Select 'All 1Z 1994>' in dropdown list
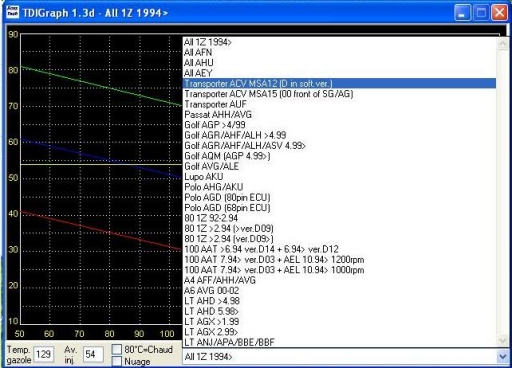The width and height of the screenshot is (512, 368). coord(339,42)
